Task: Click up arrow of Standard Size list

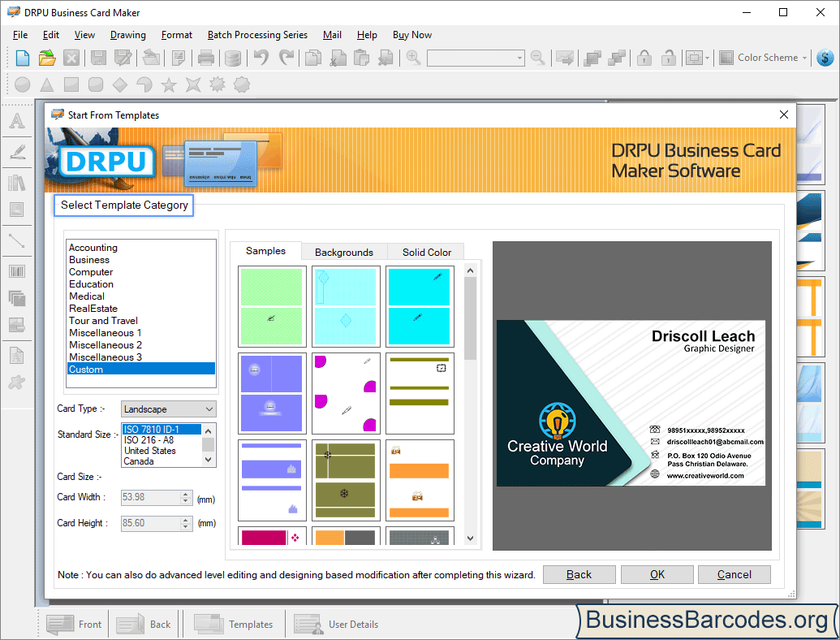Action: [209, 430]
